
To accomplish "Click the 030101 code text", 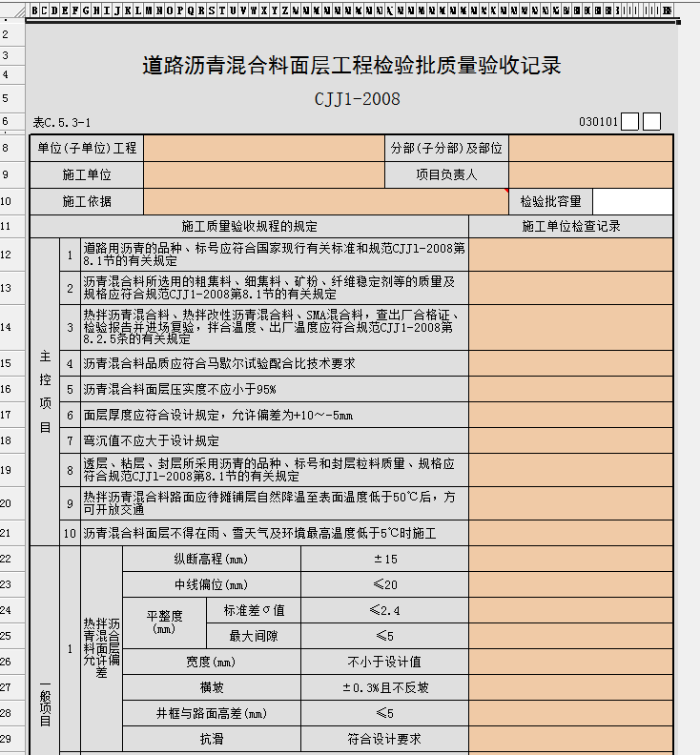I will (598, 122).
